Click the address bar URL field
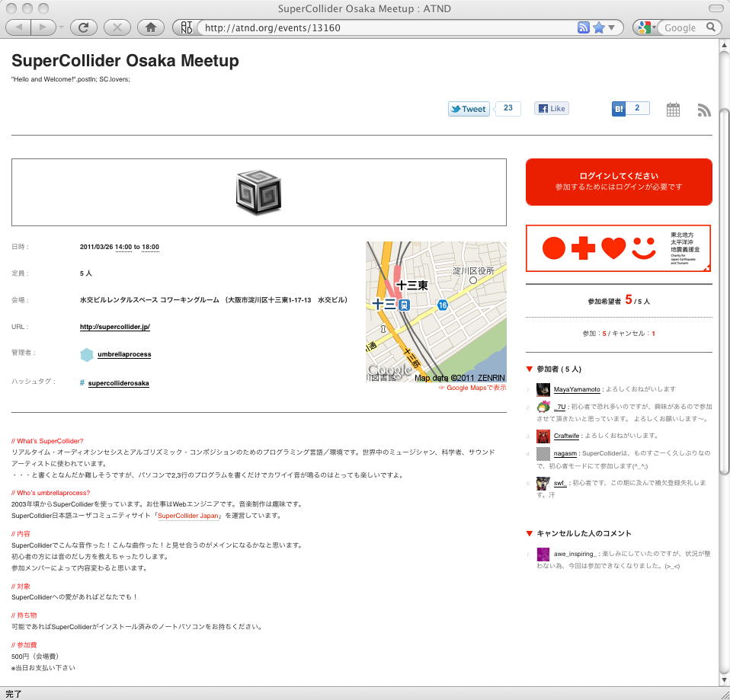The image size is (730, 700). (x=381, y=27)
